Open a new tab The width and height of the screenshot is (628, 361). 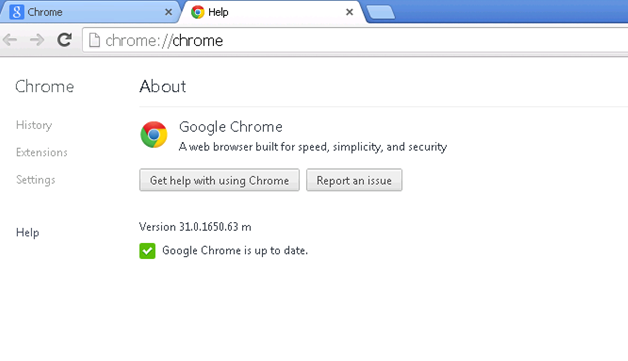381,12
